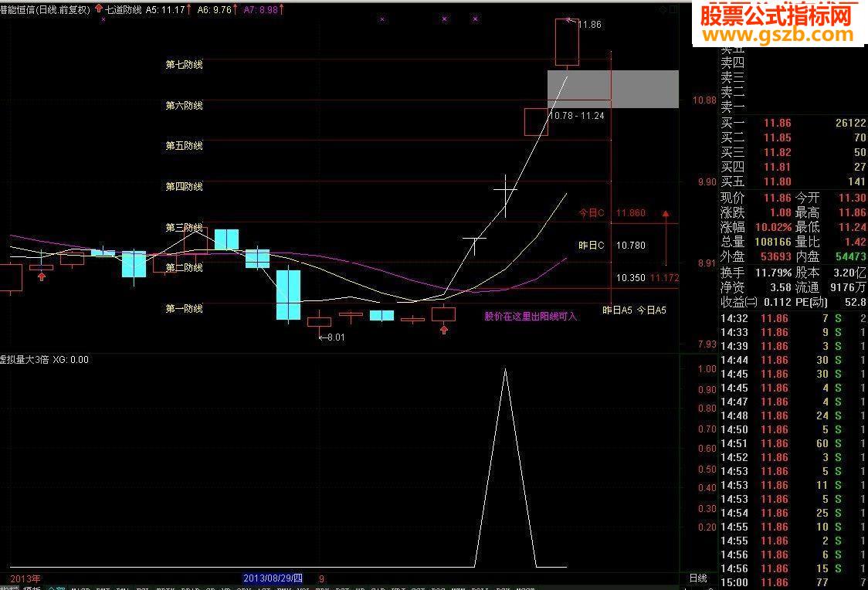Click the 8.01 low price marker
Screen dimensions: 868x590
[332, 337]
